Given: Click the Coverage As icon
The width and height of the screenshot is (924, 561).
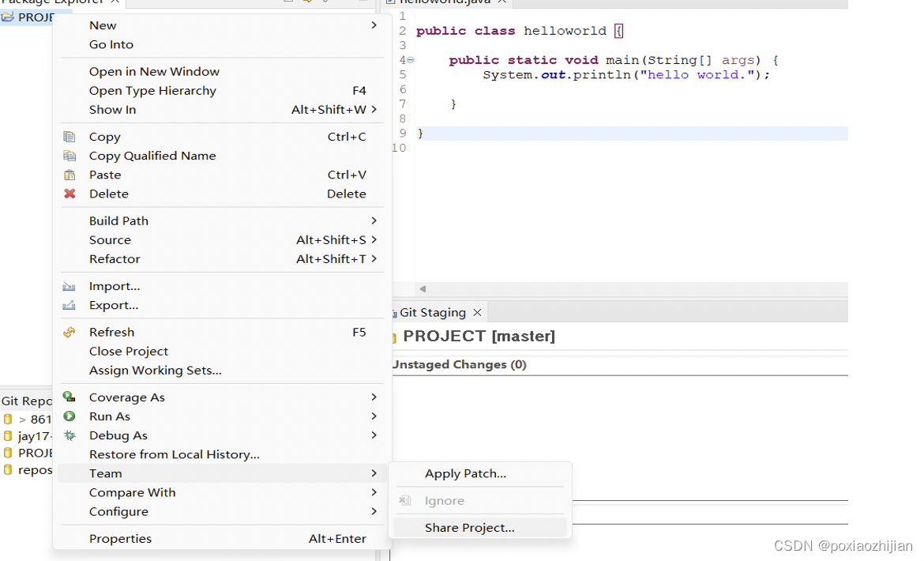Looking at the screenshot, I should point(69,397).
